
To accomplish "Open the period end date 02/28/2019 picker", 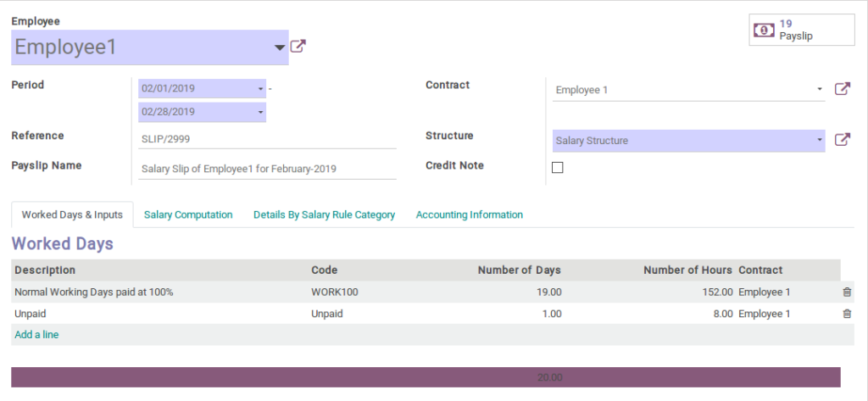I will [x=202, y=112].
